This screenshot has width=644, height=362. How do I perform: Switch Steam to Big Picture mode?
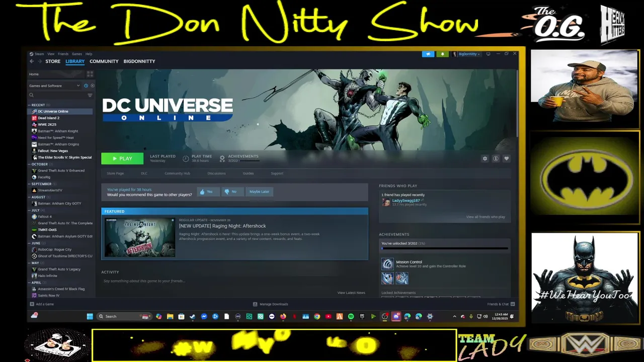[488, 54]
